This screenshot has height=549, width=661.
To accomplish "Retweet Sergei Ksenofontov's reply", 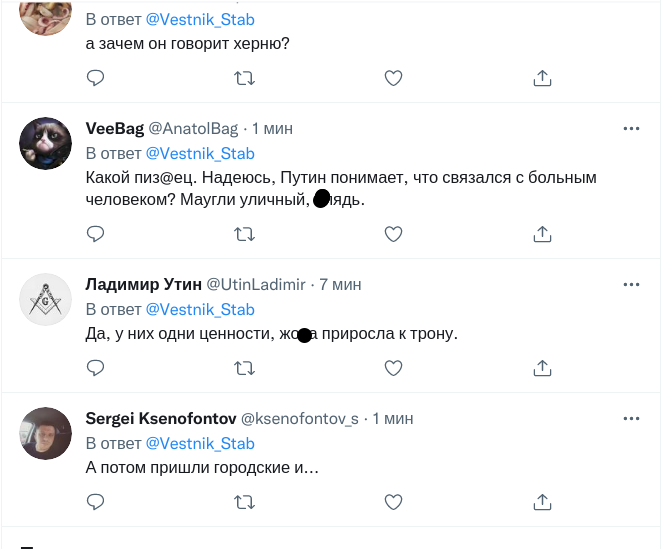I will 243,501.
